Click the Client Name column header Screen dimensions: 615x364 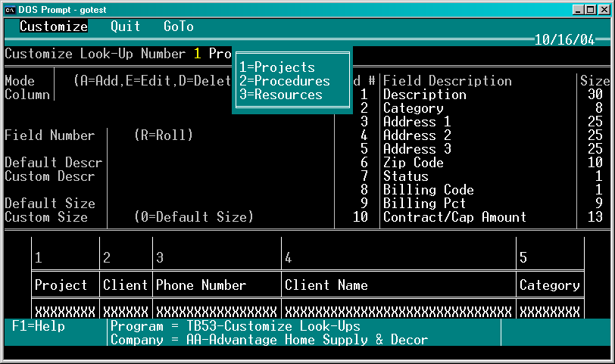(326, 285)
